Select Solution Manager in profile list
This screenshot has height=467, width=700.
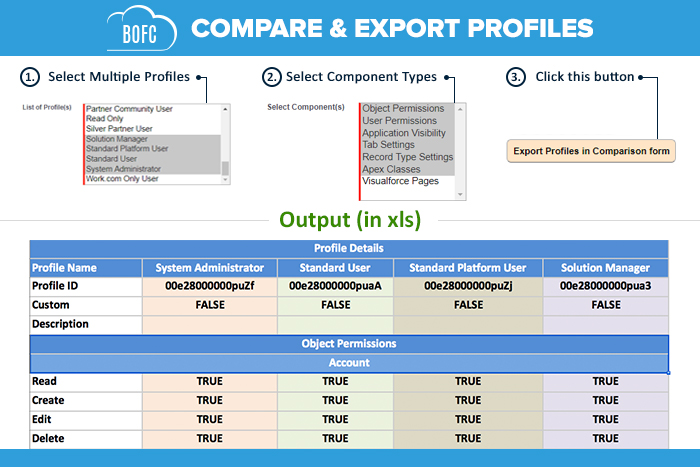pyautogui.click(x=153, y=139)
